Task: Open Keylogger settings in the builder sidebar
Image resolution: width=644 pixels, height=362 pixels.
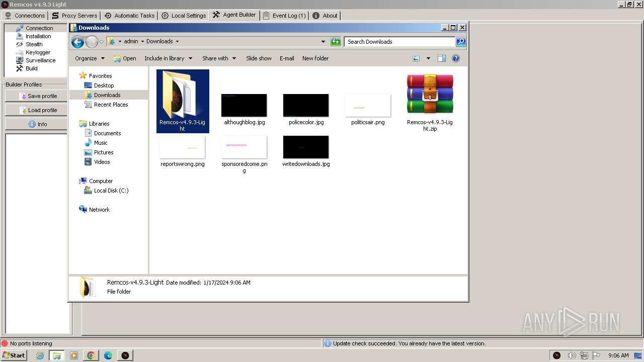Action: pyautogui.click(x=38, y=52)
